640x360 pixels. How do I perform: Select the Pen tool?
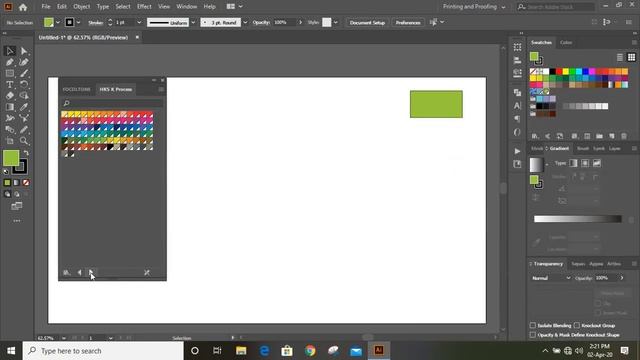(x=10, y=62)
